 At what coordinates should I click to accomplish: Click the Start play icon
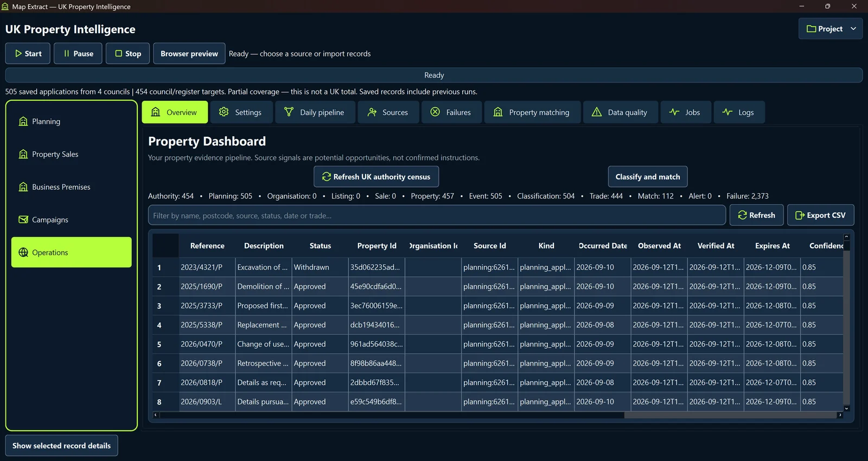18,54
